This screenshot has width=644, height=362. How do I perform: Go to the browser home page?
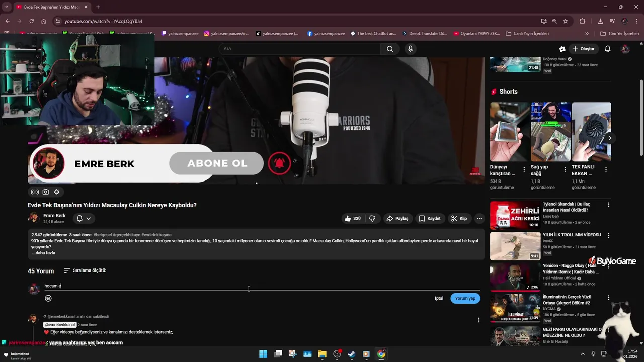(x=44, y=21)
